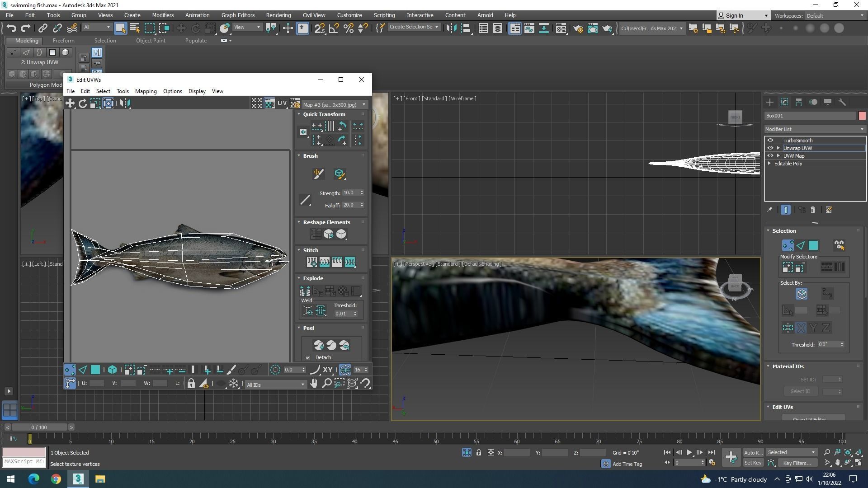868x488 pixels.
Task: Expand the Unwrap UVW modifier subtree
Action: tap(778, 148)
